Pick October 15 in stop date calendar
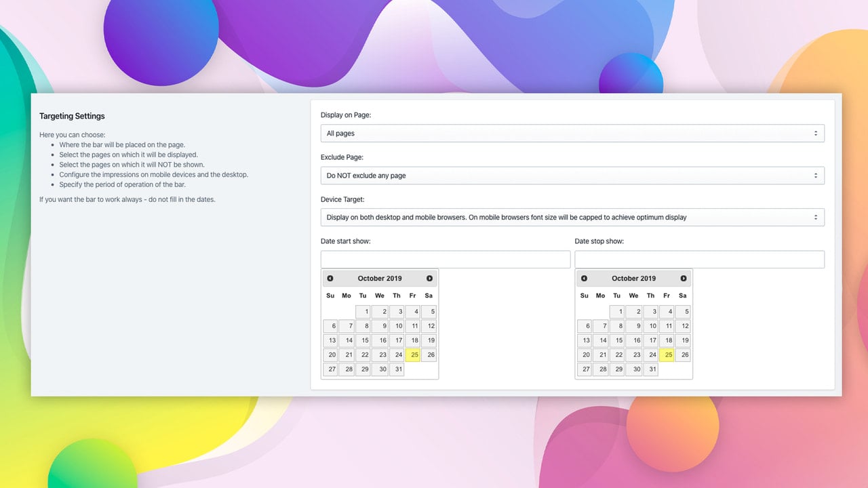 pyautogui.click(x=617, y=340)
